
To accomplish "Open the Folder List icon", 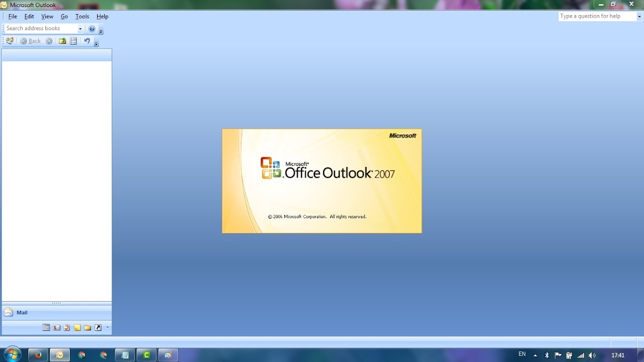I will point(88,328).
